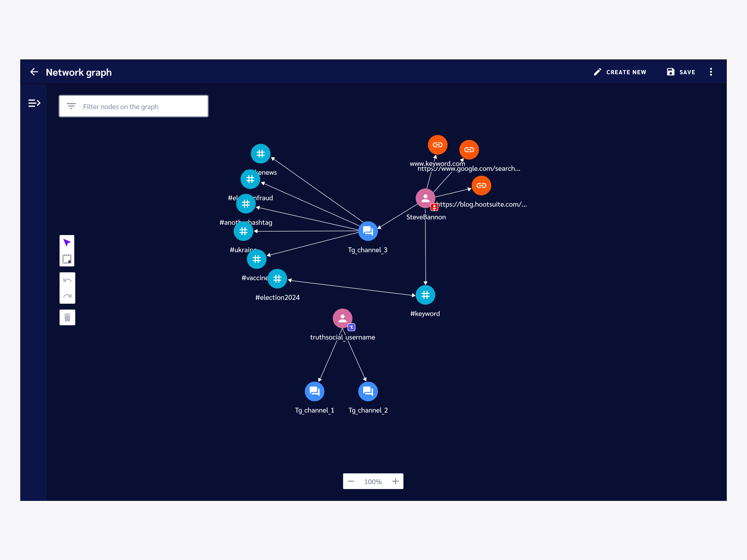Delete selected node with trash icon
Image resolution: width=747 pixels, height=560 pixels.
pos(67,317)
